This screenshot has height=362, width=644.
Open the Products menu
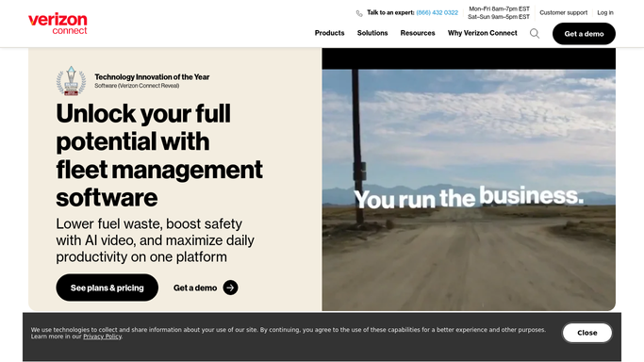[329, 33]
